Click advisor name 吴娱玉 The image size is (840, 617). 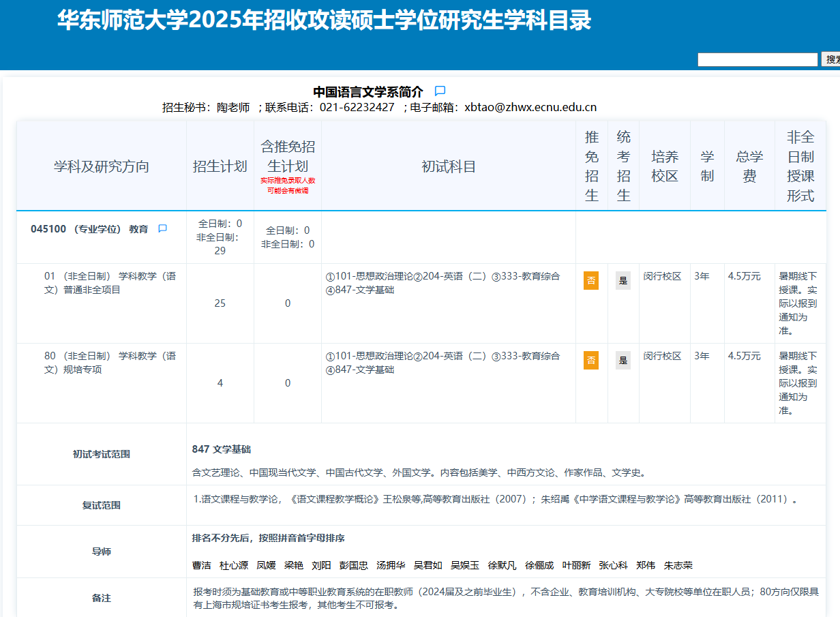click(x=465, y=565)
